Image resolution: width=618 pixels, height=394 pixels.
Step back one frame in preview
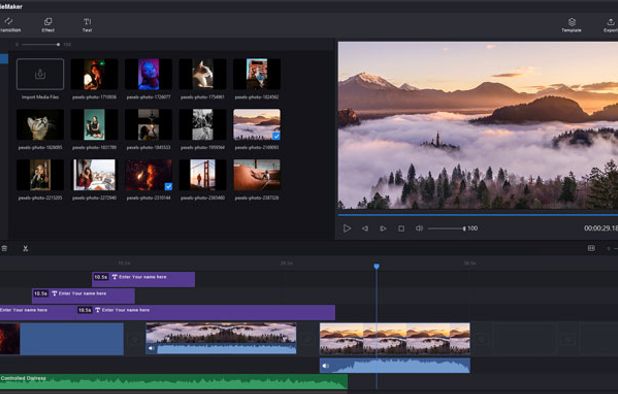point(365,229)
